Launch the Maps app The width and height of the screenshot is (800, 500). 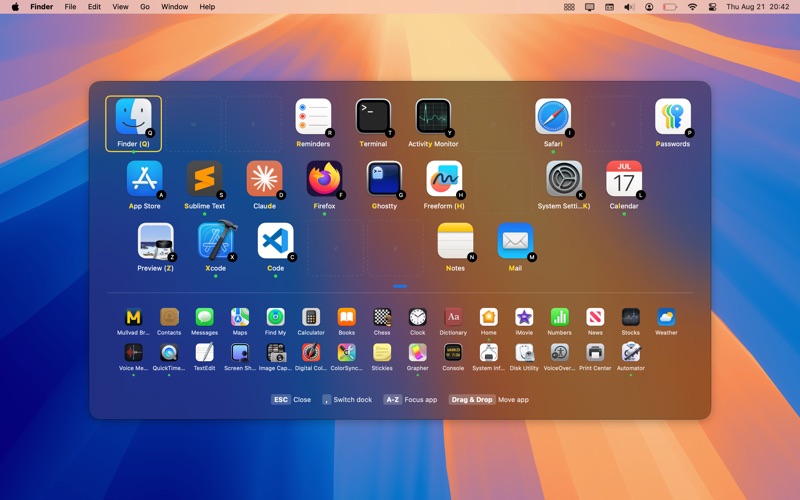click(x=240, y=317)
